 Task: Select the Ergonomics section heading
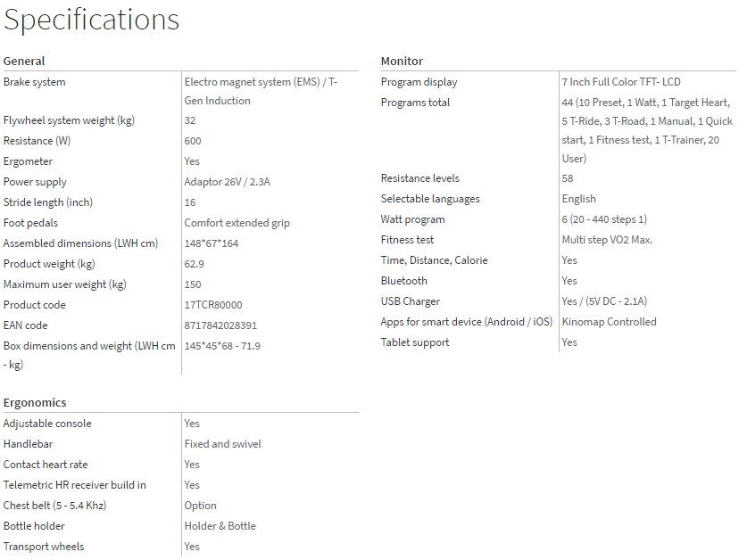coord(35,403)
